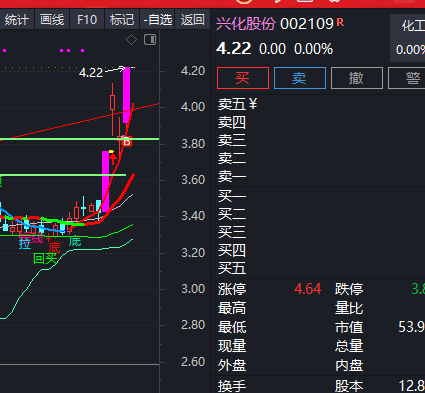Click the stock code 002109

(x=307, y=24)
